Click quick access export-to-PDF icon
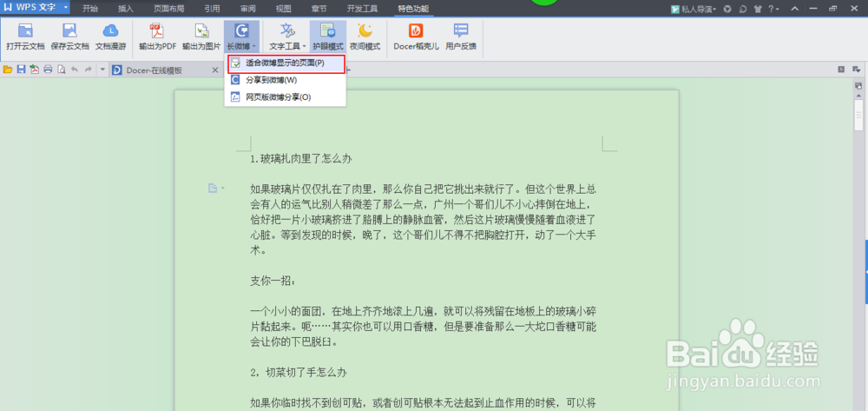868x411 pixels. pyautogui.click(x=35, y=70)
